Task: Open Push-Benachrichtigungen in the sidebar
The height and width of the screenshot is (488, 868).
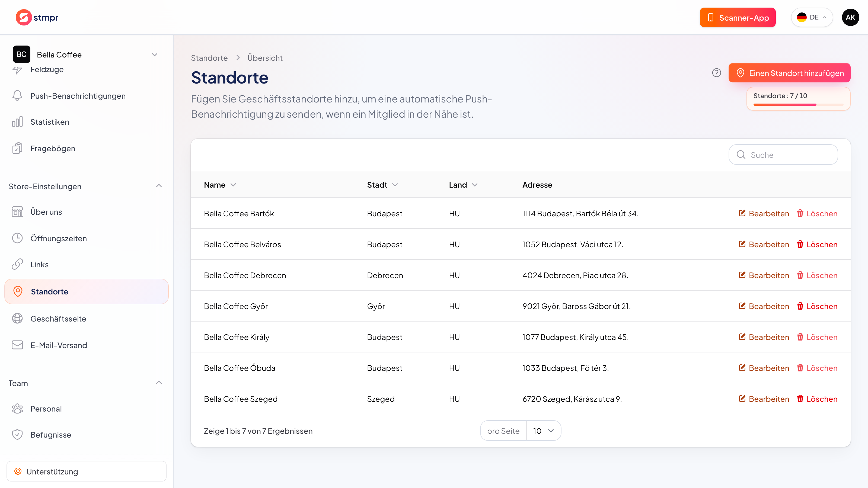Action: (x=87, y=96)
